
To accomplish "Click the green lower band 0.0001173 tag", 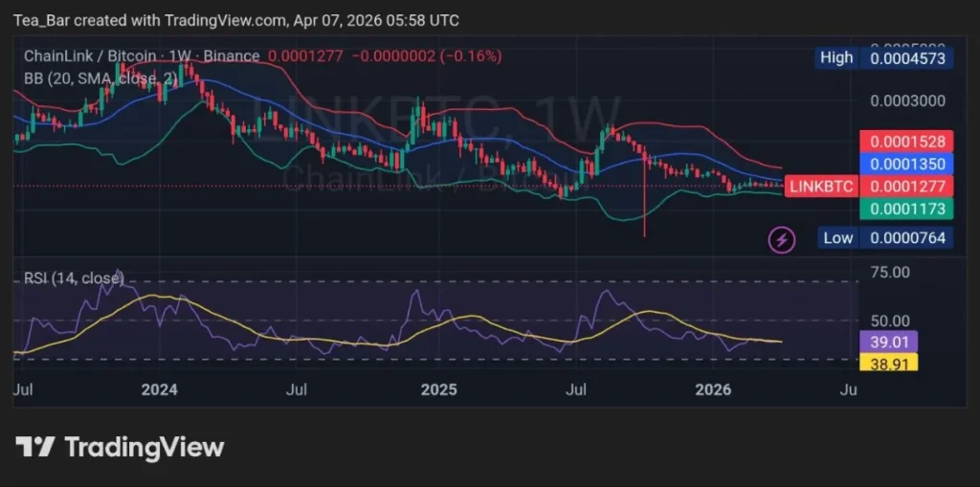I will tap(906, 208).
